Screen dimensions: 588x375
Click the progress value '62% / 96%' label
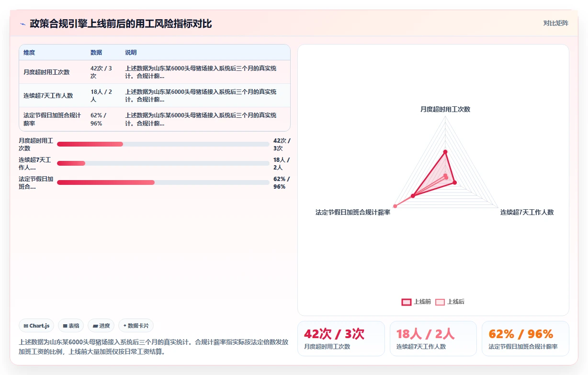pyautogui.click(x=282, y=182)
